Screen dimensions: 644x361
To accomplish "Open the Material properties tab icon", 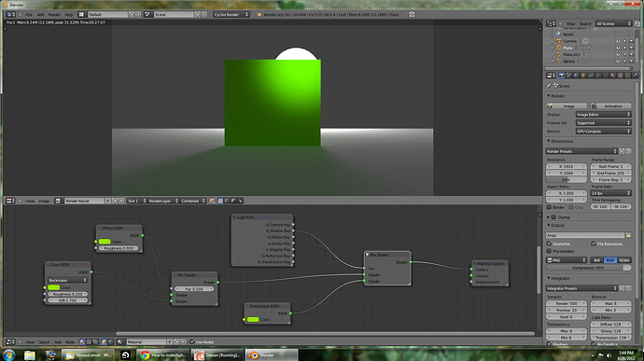I will [x=613, y=76].
